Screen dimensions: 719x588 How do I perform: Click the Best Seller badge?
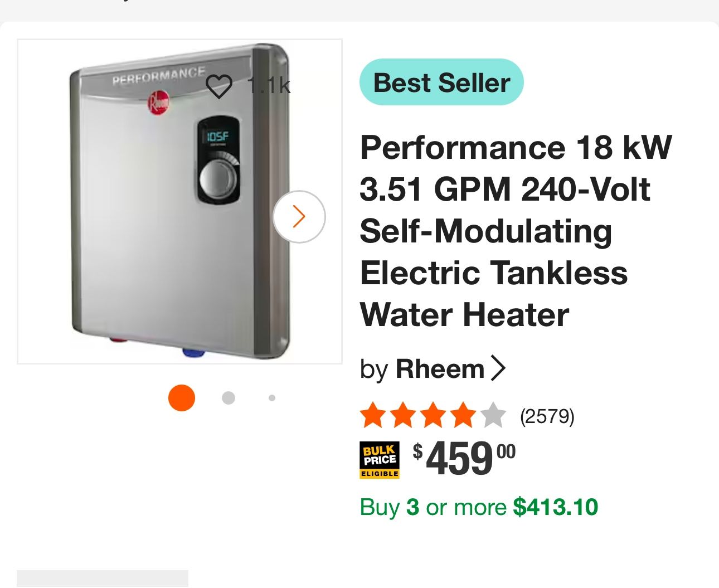click(x=441, y=82)
